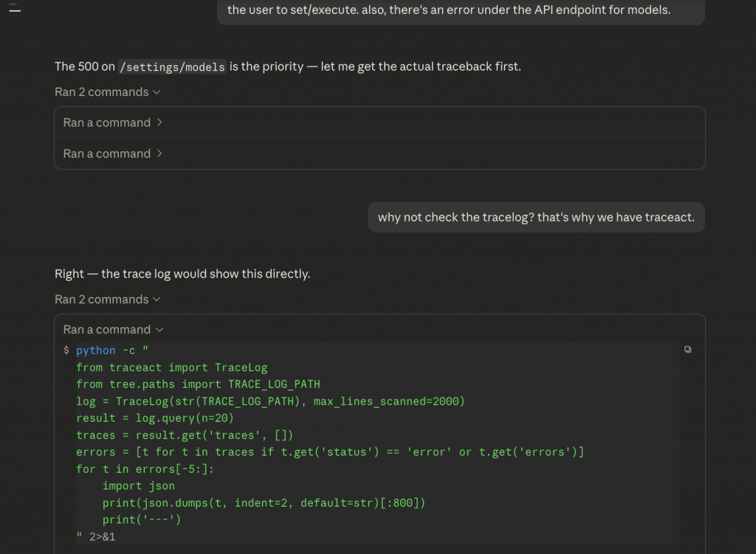Screen dimensions: 756x554
Task: Click the code line 'traces = result.get('traces', [])'
Action: (185, 435)
